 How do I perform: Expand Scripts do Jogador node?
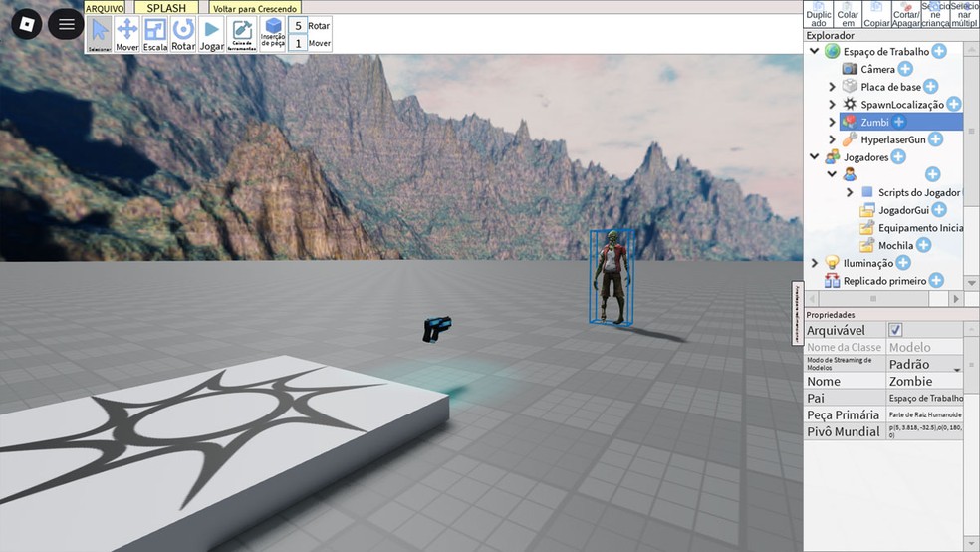850,192
